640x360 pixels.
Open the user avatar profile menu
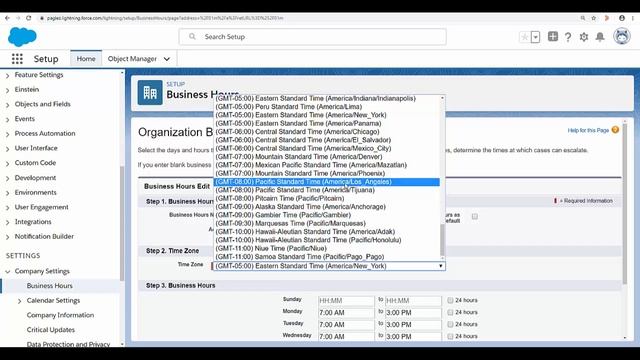pyautogui.click(x=622, y=37)
